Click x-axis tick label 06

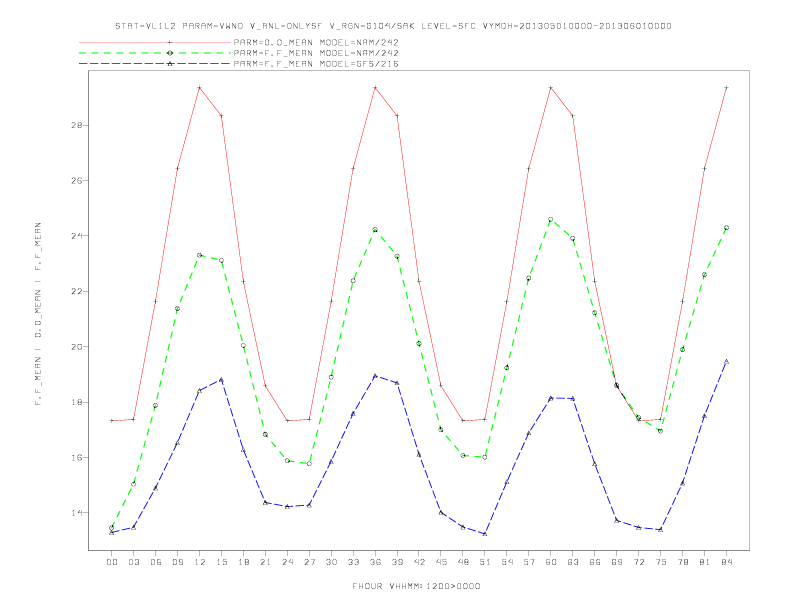[x=156, y=562]
